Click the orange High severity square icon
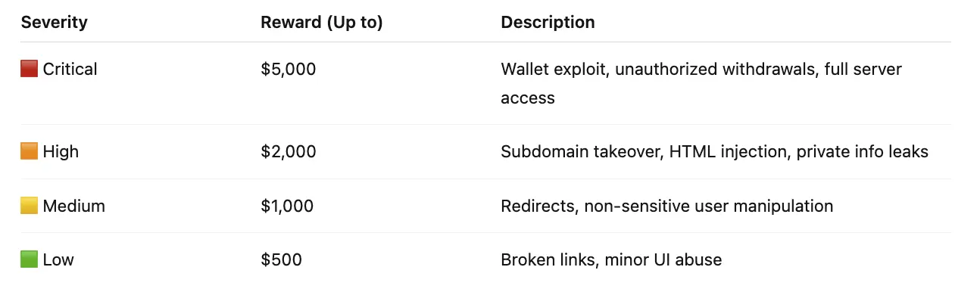 pos(29,151)
